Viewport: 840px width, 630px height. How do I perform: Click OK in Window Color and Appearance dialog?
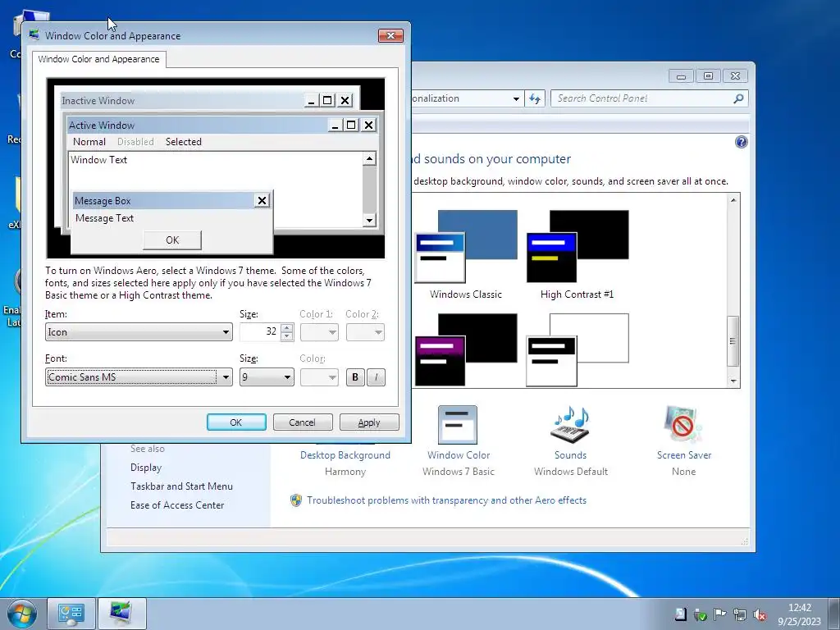point(236,422)
